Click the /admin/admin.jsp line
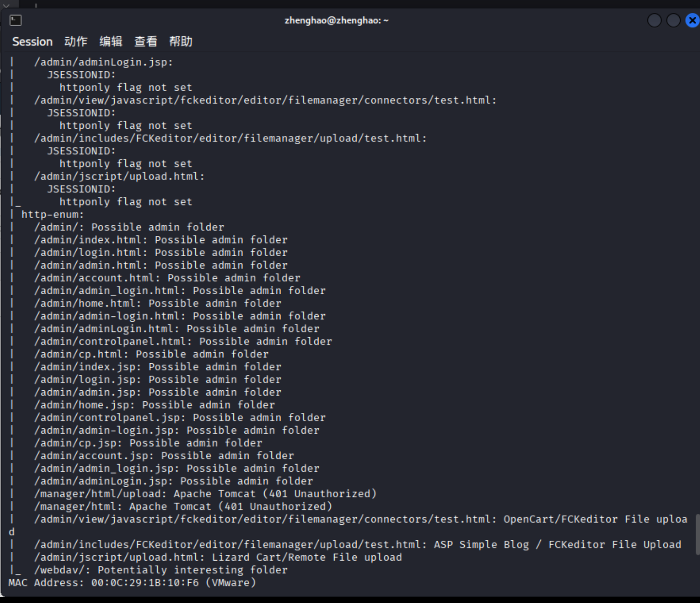700x603 pixels. coord(158,392)
